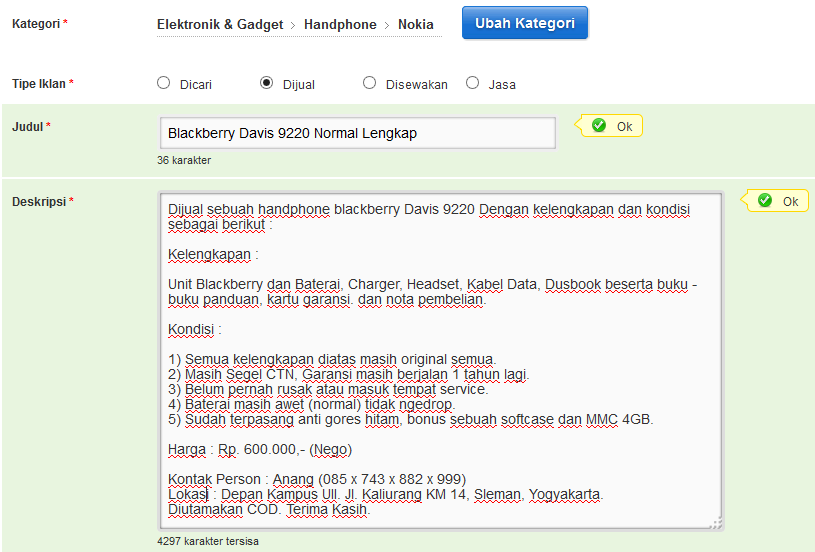Click the Ubah Kategori button
Screen dimensions: 815x552
coord(524,23)
